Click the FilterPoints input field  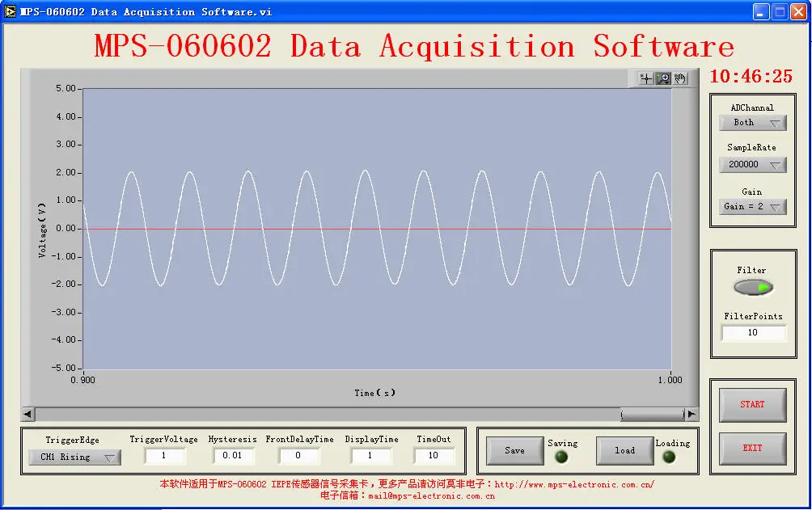(754, 332)
